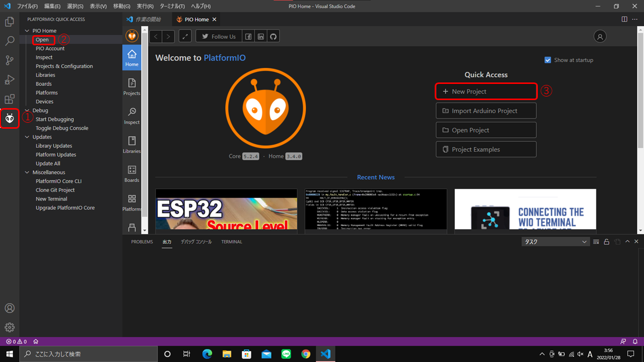Open Microsoft Edge from taskbar
This screenshot has width=644, height=362.
[x=207, y=354]
